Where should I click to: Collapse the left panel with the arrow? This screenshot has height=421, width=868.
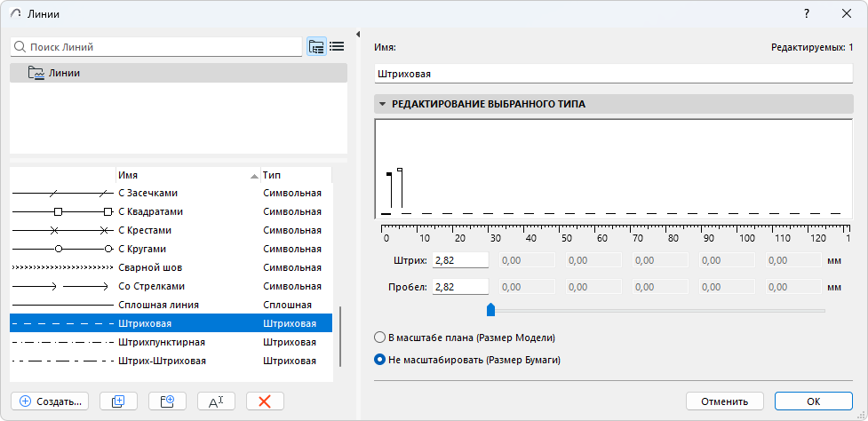tap(358, 34)
